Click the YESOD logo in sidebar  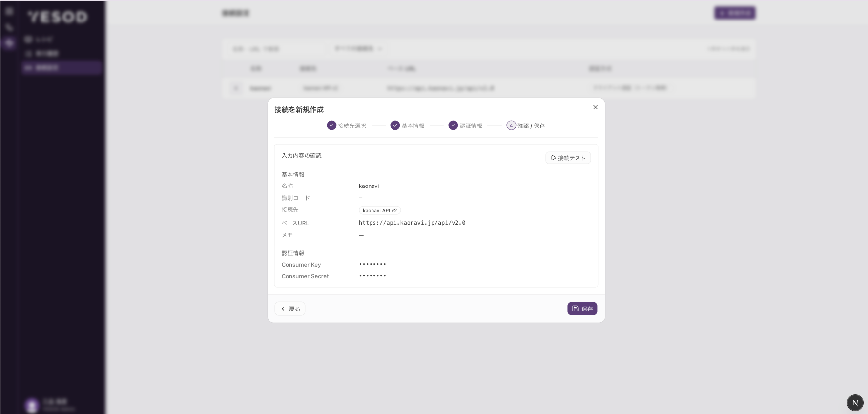pos(58,17)
